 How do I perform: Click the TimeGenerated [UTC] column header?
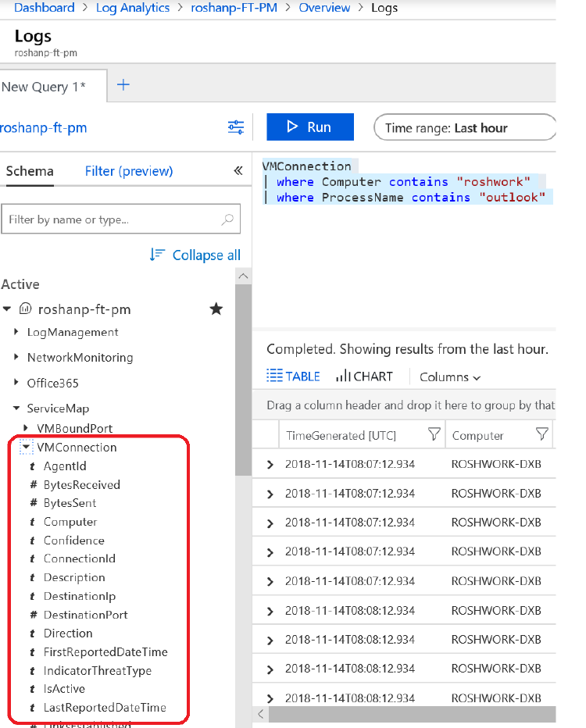[341, 436]
